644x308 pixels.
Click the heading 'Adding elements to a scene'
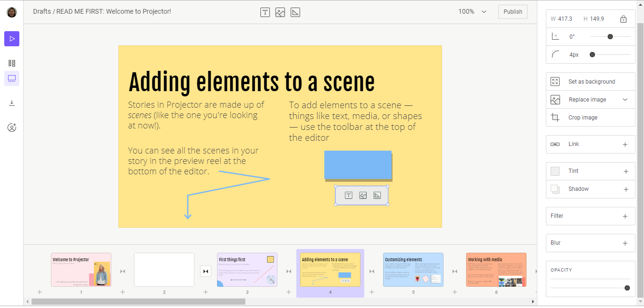click(x=251, y=82)
